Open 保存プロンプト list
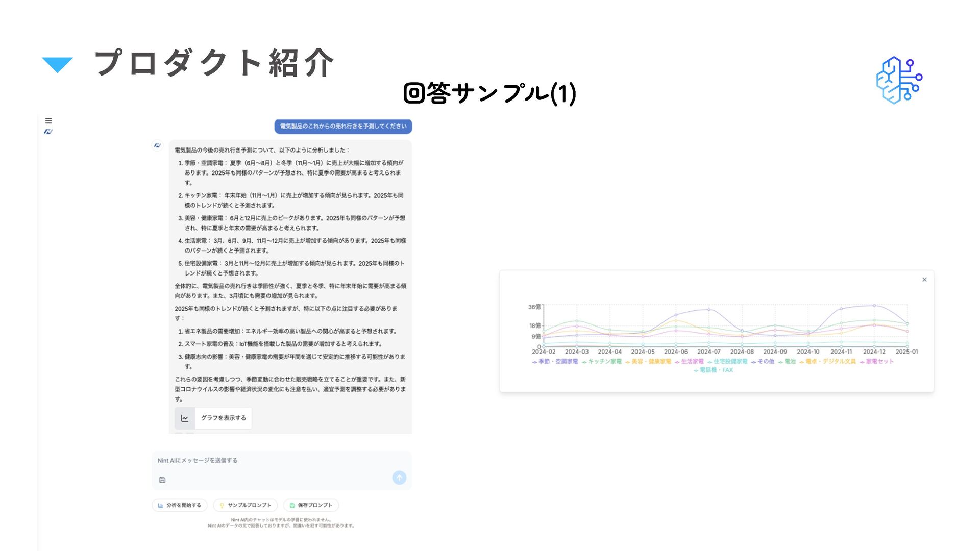Image resolution: width=980 pixels, height=551 pixels. coord(311,505)
